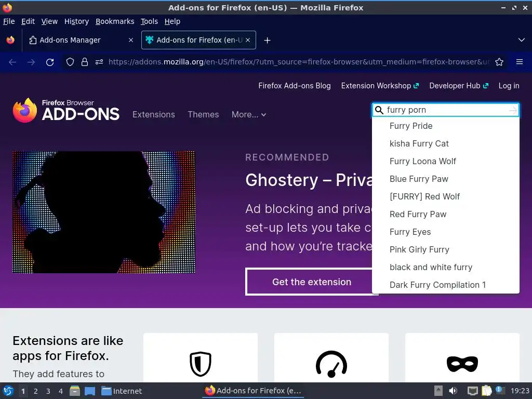Open the clipboard manager tray icon
Image resolution: width=532 pixels, height=399 pixels.
click(x=486, y=391)
